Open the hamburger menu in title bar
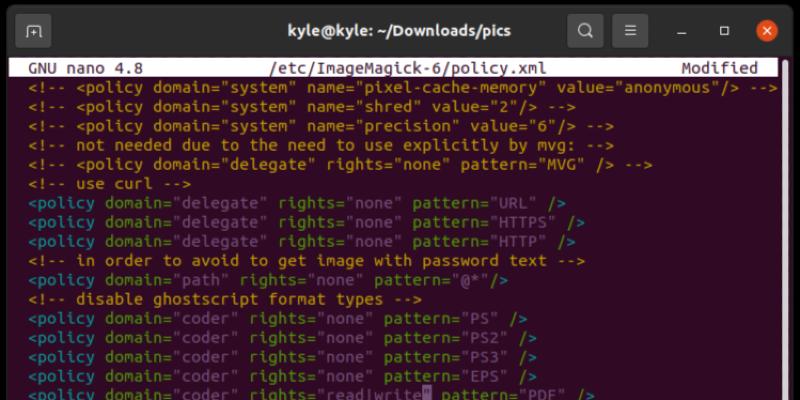The height and width of the screenshot is (400, 800). pos(629,31)
